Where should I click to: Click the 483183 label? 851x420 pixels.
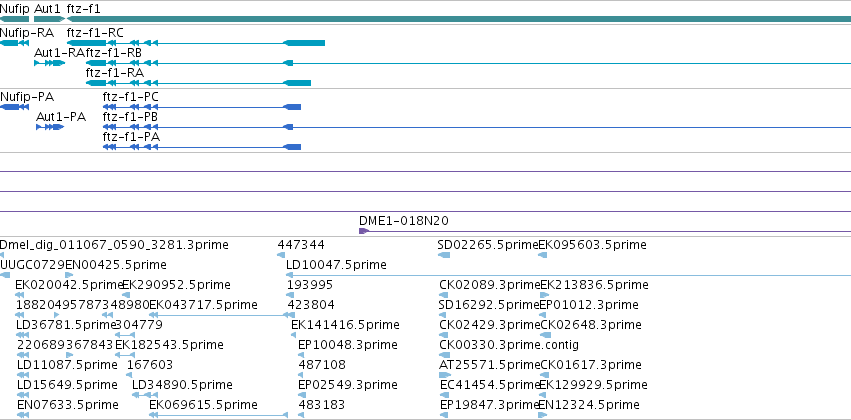pyautogui.click(x=321, y=405)
